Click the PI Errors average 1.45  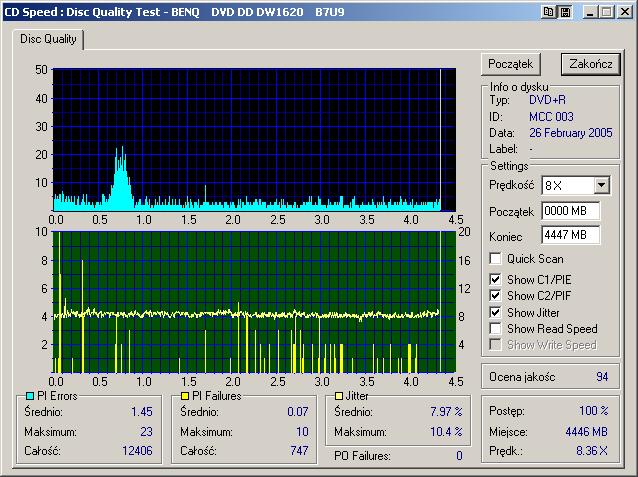(x=142, y=412)
